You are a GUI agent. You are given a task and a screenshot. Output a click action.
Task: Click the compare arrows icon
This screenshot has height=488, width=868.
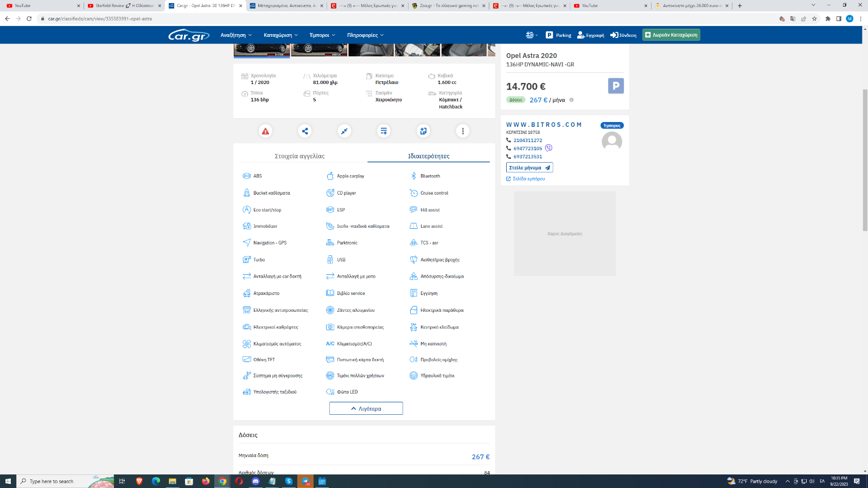(x=344, y=131)
